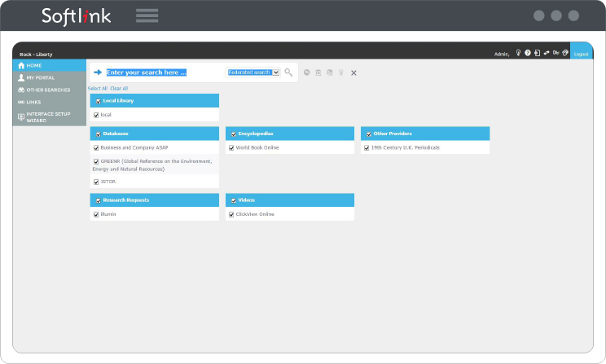Click the library building icon
Screen dimensions: 606x364
(x=318, y=72)
